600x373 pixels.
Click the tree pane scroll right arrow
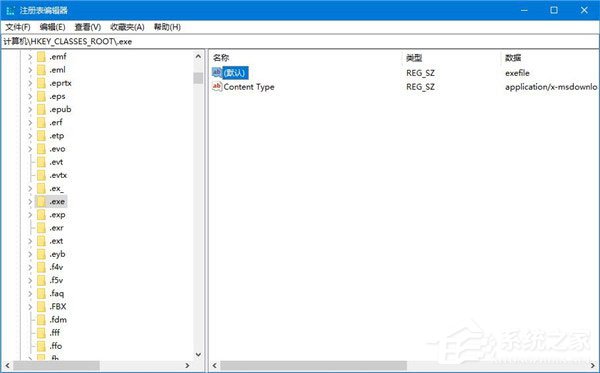[x=187, y=366]
